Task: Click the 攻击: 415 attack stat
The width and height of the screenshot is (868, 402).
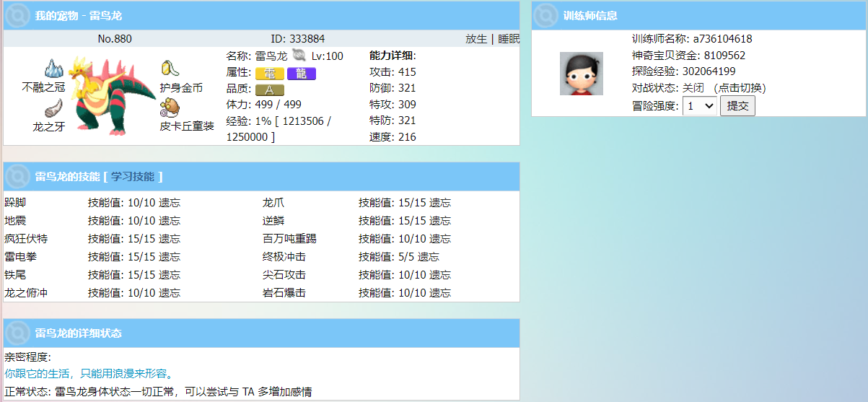Action: 393,72
